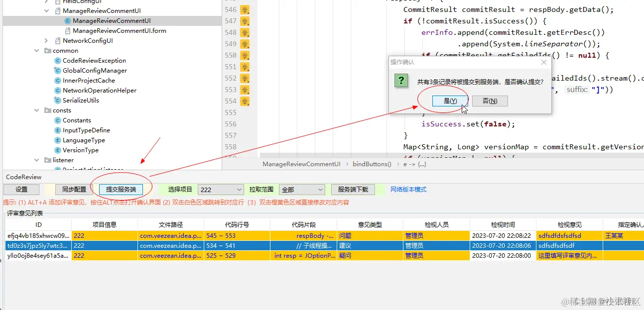Collapse the ManageReviewCommentUI tree node
Screen dimensions: 644x310
click(x=46, y=11)
